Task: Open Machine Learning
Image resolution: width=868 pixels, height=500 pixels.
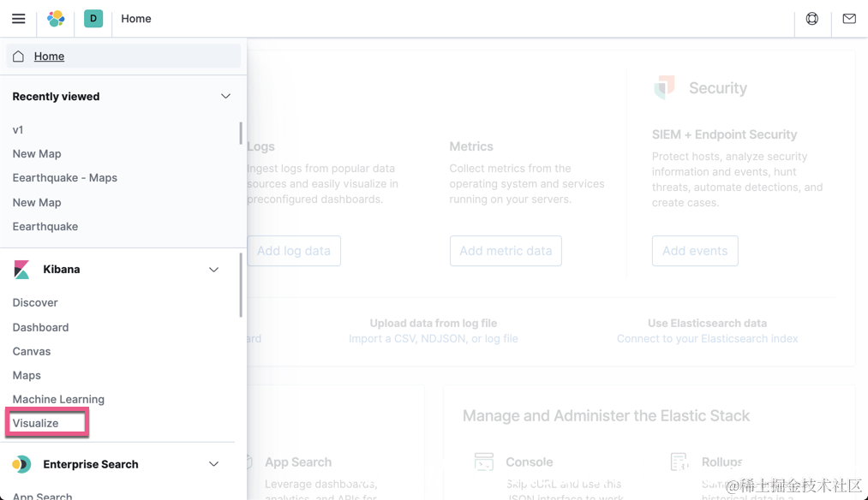Action: 58,399
